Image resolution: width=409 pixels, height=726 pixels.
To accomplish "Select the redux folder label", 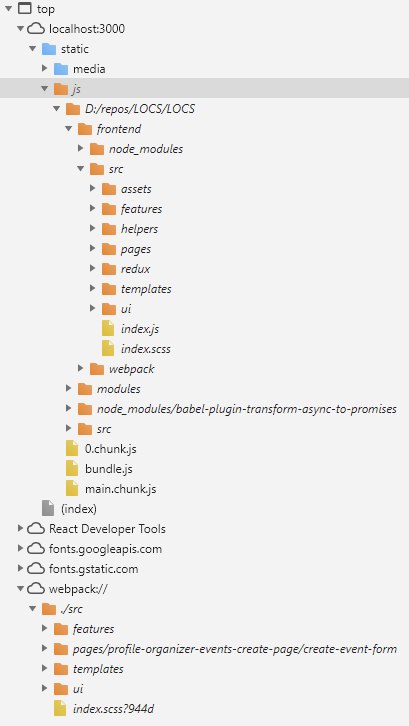I will 136,269.
